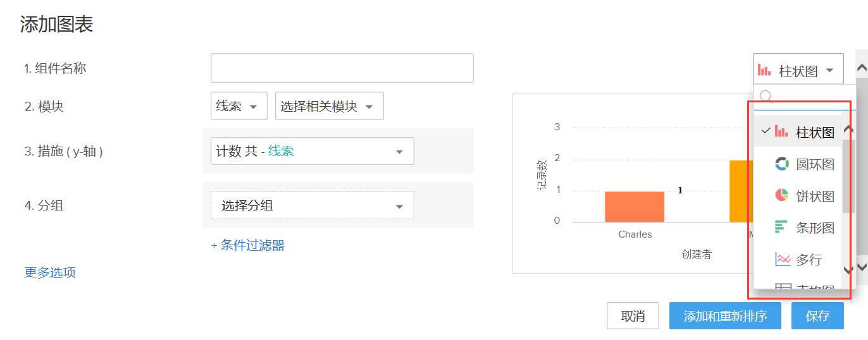
Task: Click the search magnifier icon in dropdown
Action: pos(766,96)
